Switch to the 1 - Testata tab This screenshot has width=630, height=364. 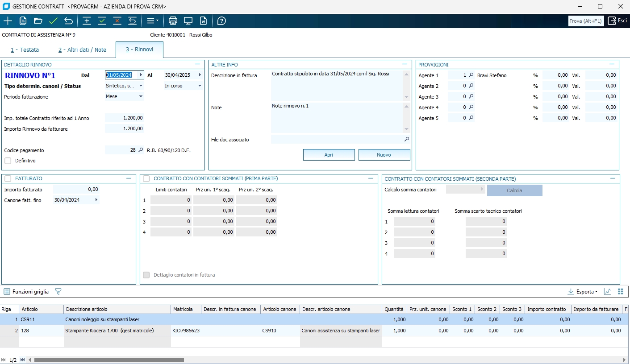click(25, 50)
